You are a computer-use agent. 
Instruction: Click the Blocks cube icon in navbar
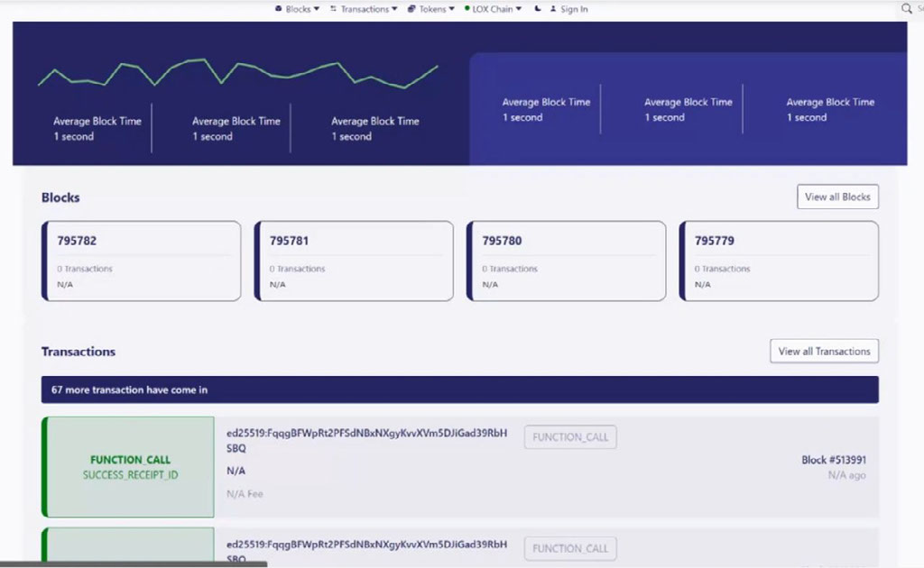(x=278, y=9)
